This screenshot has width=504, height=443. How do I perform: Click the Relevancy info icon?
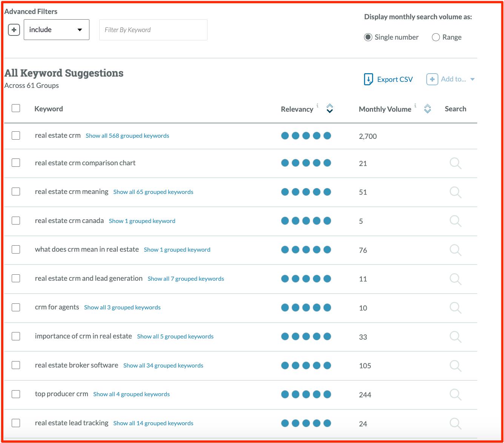pyautogui.click(x=317, y=106)
